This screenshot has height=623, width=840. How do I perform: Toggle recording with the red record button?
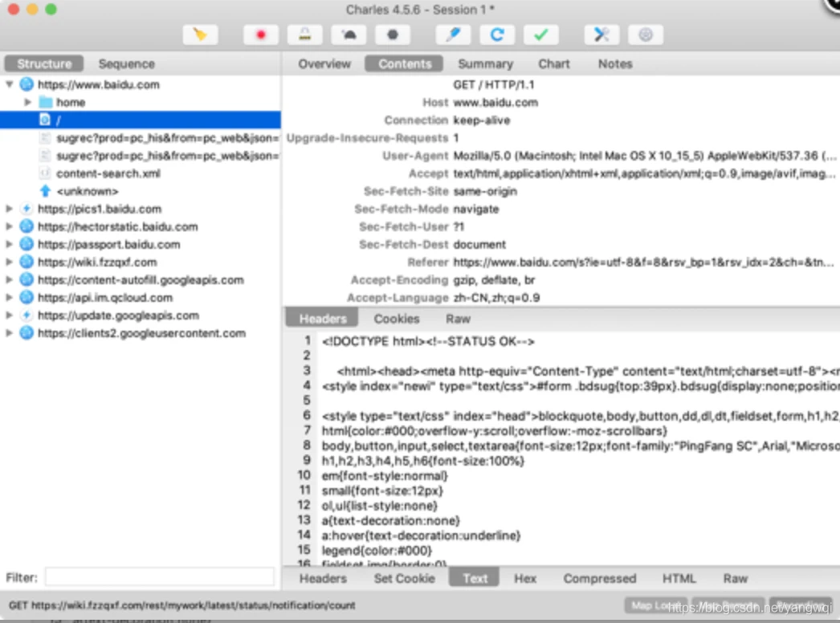pyautogui.click(x=260, y=35)
